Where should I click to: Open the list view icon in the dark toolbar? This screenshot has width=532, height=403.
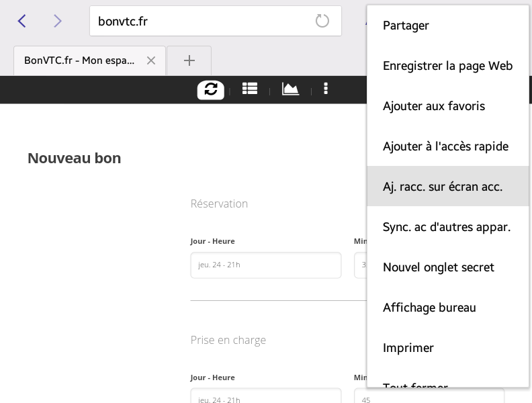(x=250, y=89)
